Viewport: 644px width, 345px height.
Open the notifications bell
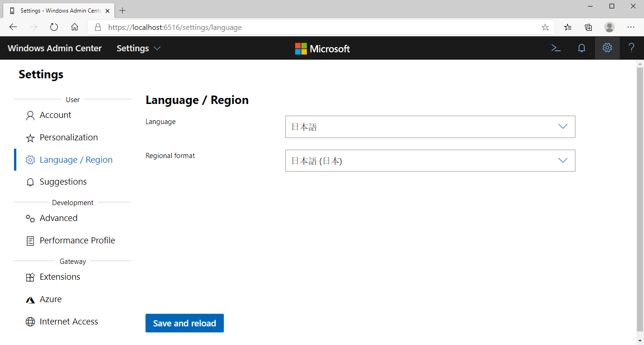(x=581, y=48)
